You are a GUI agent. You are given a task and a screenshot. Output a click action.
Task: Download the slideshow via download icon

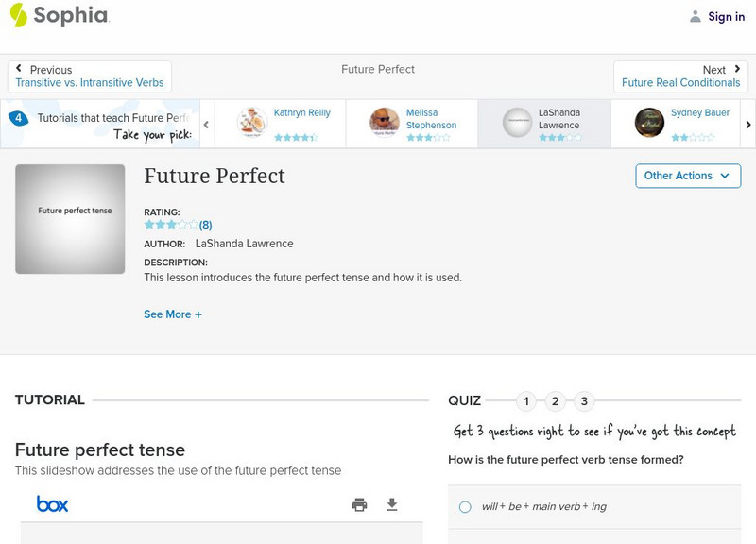click(x=392, y=504)
